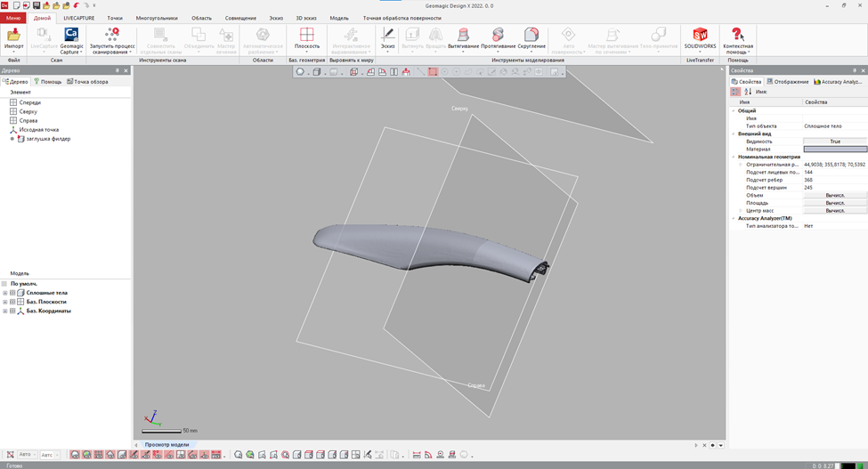Calculate Площадь with Вычисл. button
The height and width of the screenshot is (469, 868).
[835, 203]
